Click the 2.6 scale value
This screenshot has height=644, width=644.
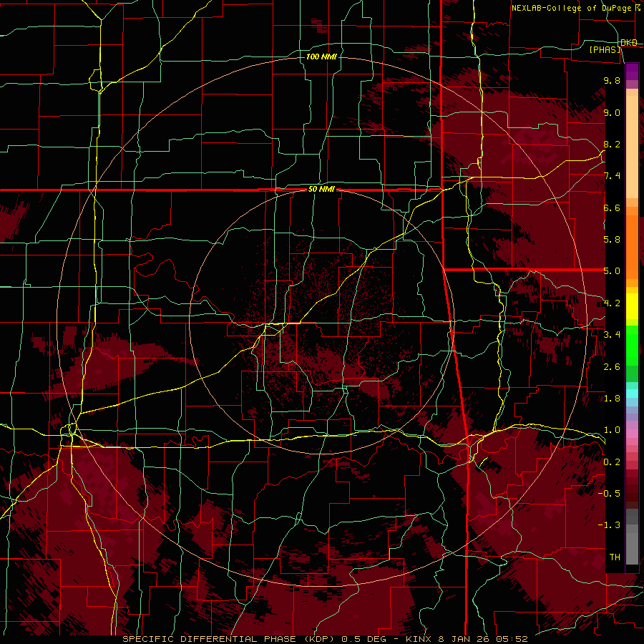pos(612,367)
